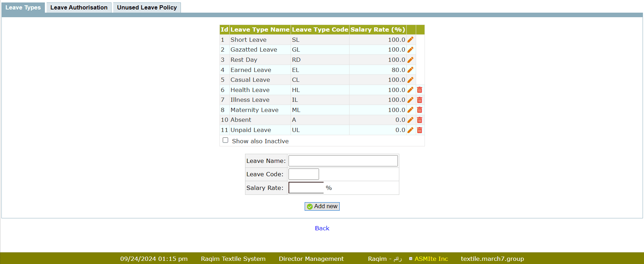The width and height of the screenshot is (644, 264).
Task: Click into the Leave Code field
Action: [x=304, y=174]
